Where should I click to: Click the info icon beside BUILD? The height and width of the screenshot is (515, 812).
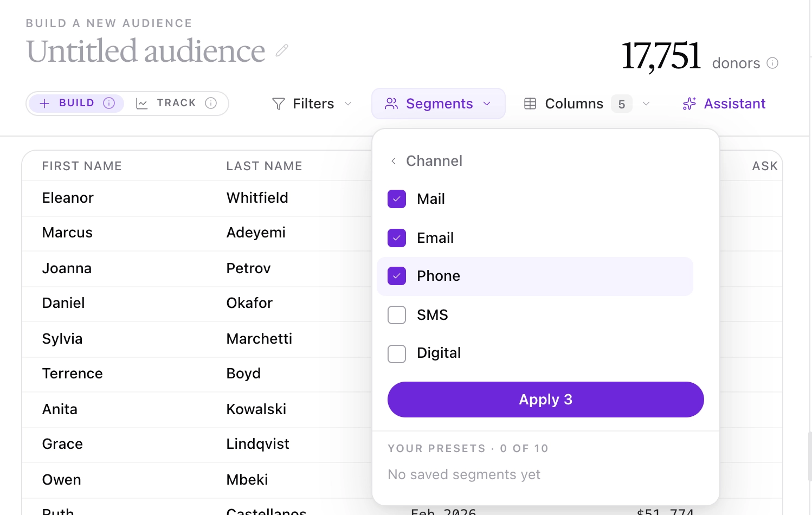point(109,103)
